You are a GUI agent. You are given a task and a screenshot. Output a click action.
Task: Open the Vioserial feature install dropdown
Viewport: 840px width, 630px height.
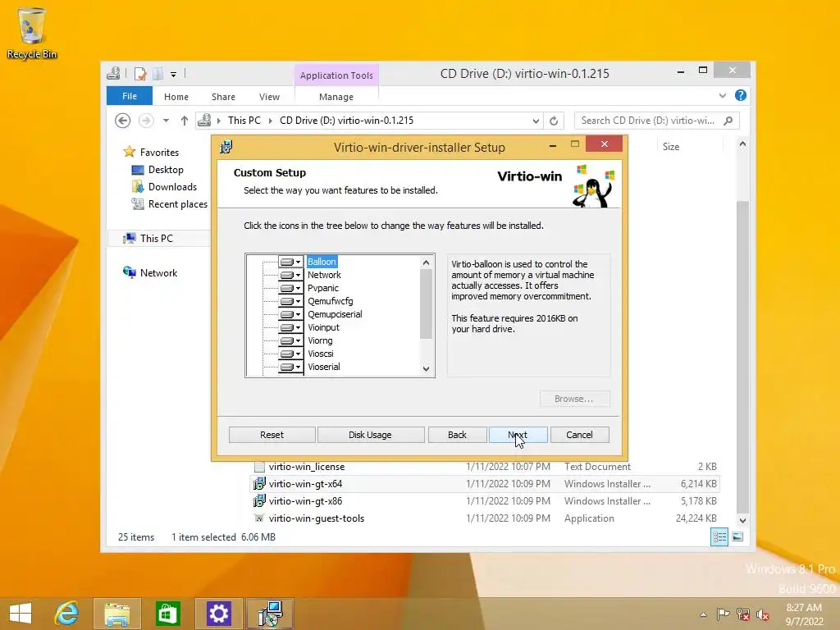(x=290, y=367)
